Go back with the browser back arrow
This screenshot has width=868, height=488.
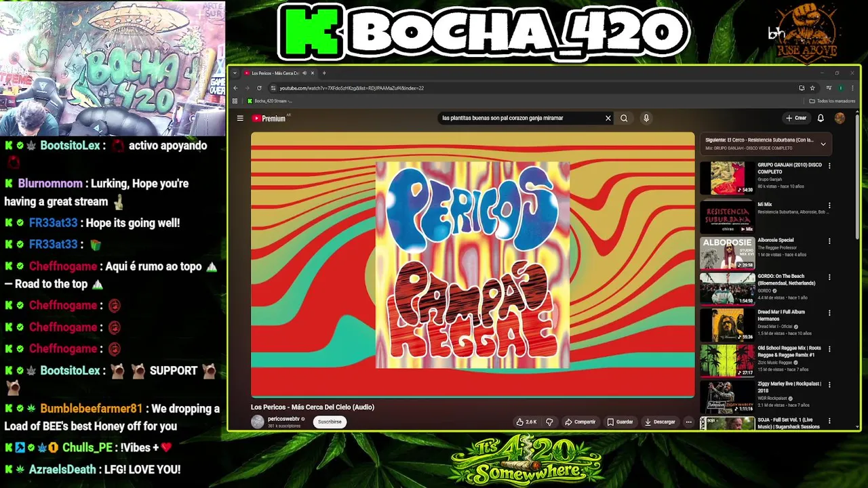(235, 87)
